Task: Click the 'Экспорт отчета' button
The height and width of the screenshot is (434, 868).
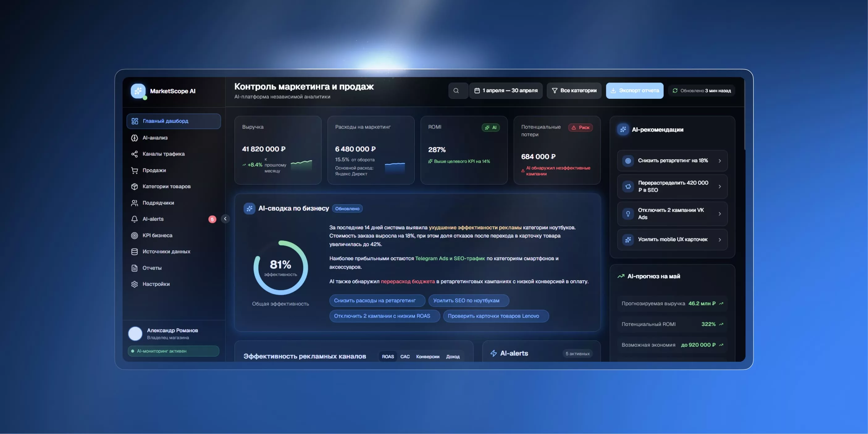Action: tap(635, 91)
